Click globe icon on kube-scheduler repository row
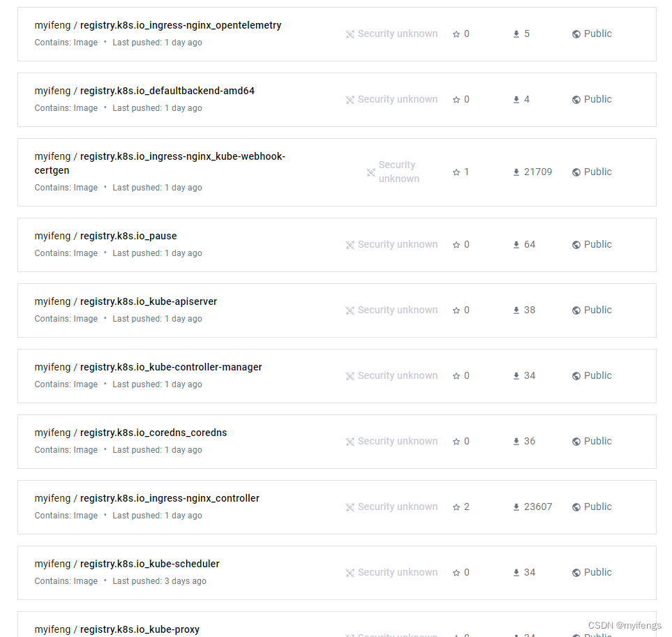Screen dimensions: 672x637 point(576,573)
